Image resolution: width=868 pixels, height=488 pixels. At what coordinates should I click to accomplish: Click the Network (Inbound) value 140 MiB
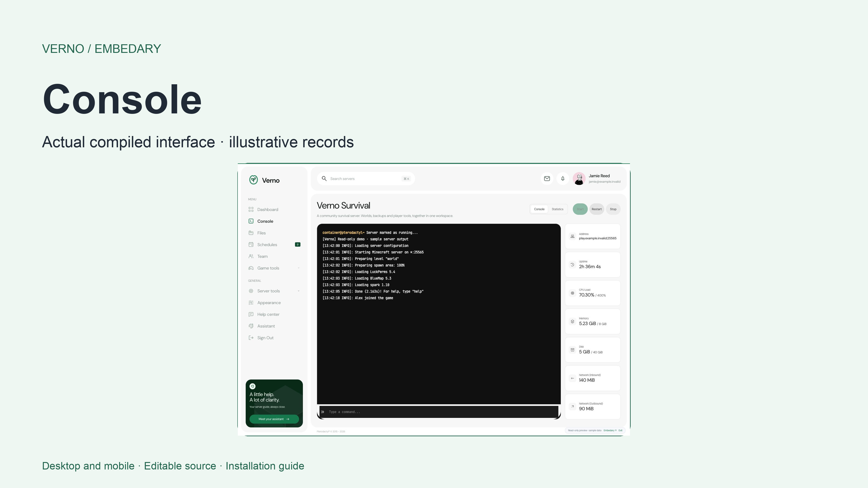pos(587,380)
